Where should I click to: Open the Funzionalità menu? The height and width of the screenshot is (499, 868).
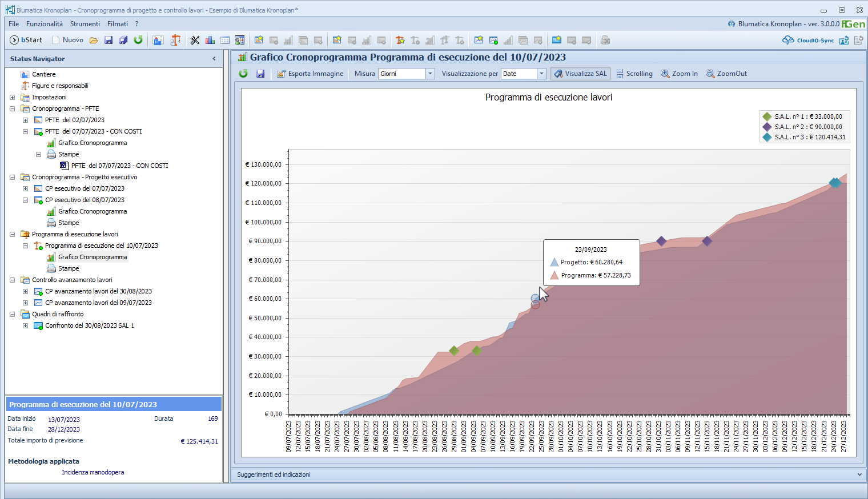click(45, 24)
